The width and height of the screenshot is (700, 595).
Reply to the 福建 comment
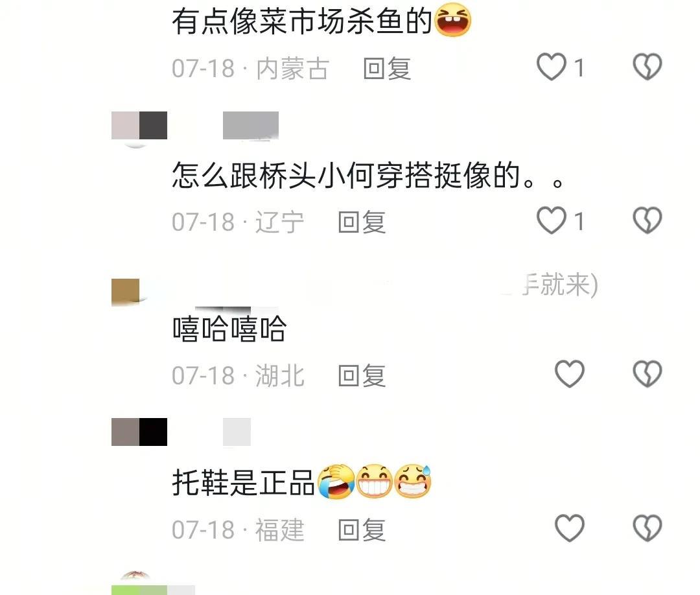[x=362, y=530]
